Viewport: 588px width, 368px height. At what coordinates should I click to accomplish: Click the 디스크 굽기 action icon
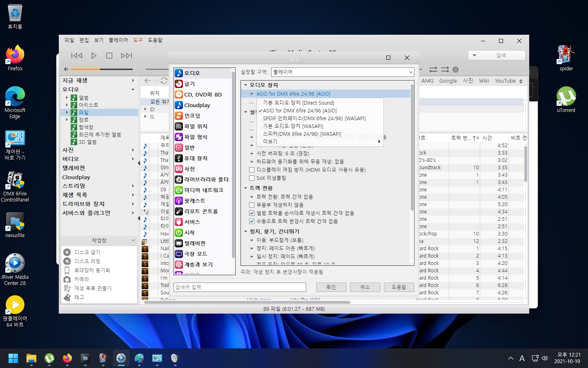[x=67, y=252]
